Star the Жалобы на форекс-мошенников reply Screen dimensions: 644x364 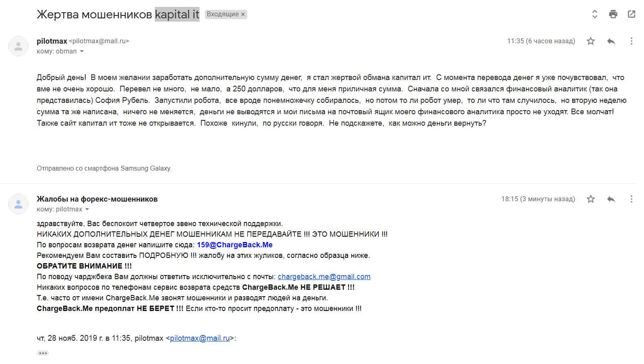[x=591, y=199]
